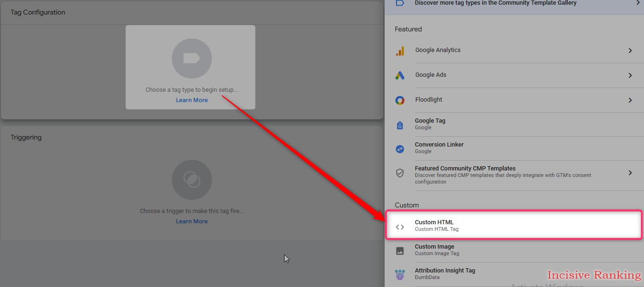Click the Conversion Linker icon

coord(400,149)
